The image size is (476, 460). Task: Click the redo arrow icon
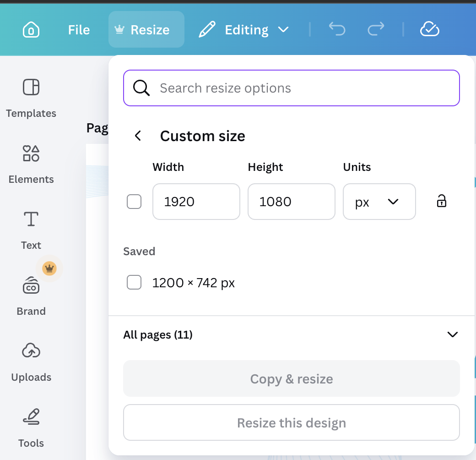(376, 30)
